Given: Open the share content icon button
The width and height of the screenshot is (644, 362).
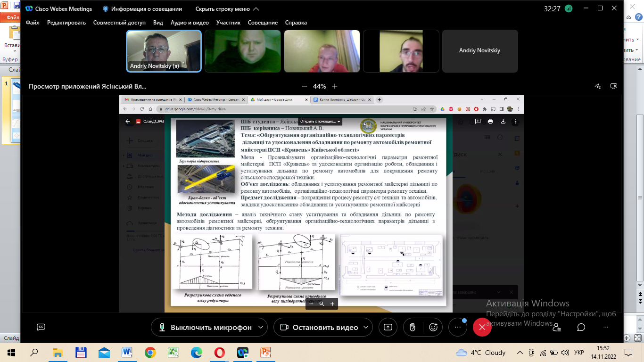Looking at the screenshot, I should 388,327.
